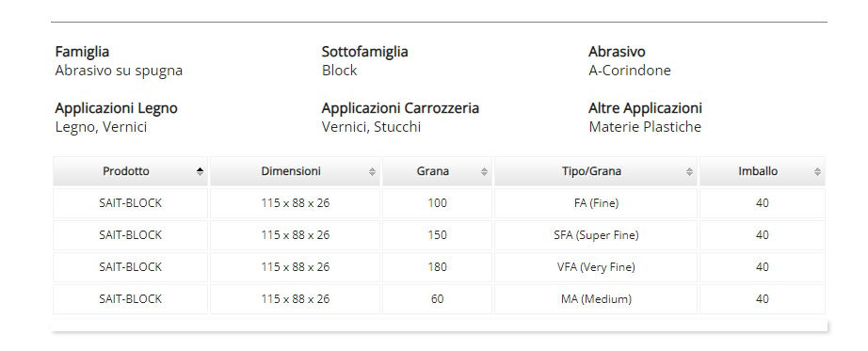This screenshot has width=868, height=351.
Task: Click the sort arrows beside Prodotto
Action: pos(200,171)
